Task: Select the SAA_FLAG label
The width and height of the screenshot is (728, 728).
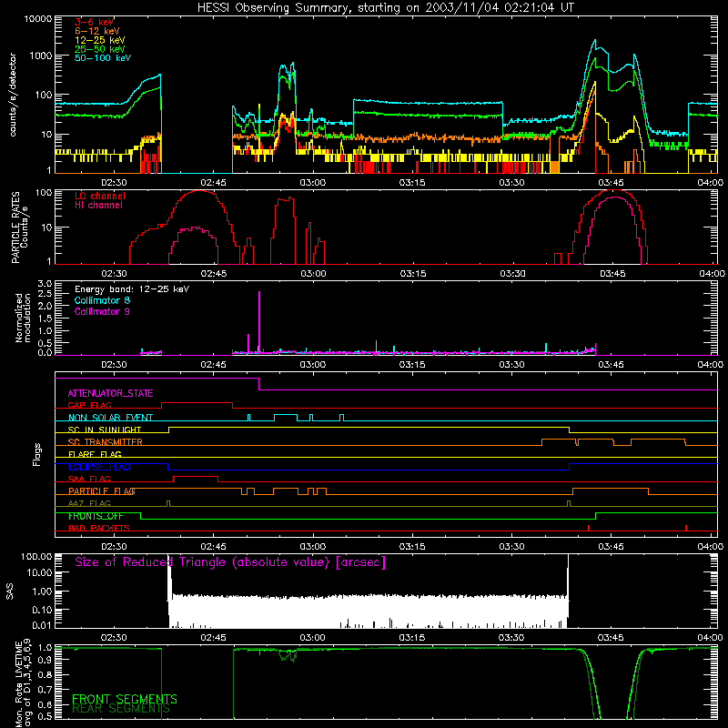Action: 89,479
